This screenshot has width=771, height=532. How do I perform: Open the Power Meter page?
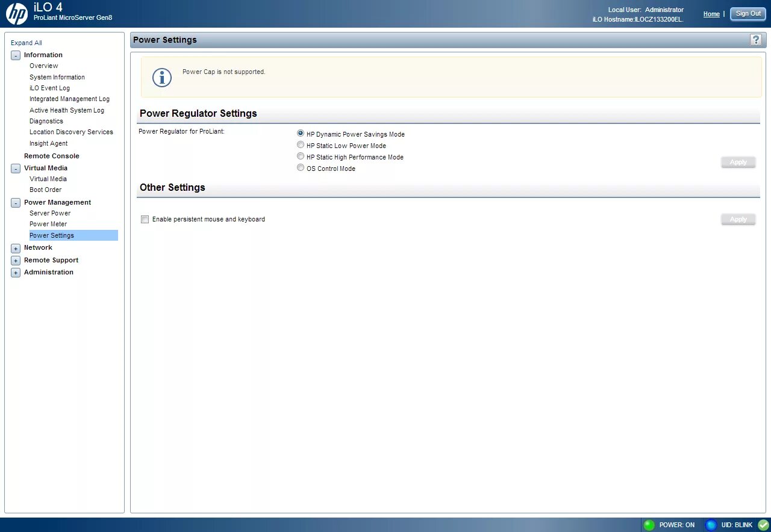(x=48, y=224)
